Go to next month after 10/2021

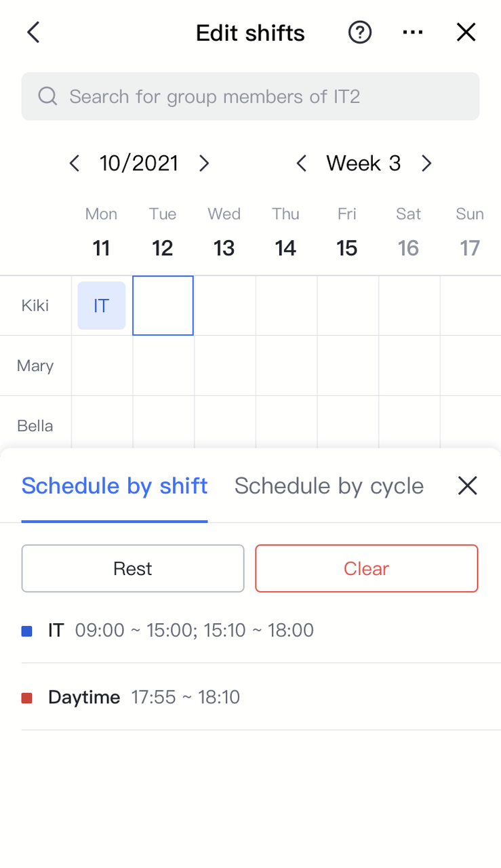(x=204, y=163)
